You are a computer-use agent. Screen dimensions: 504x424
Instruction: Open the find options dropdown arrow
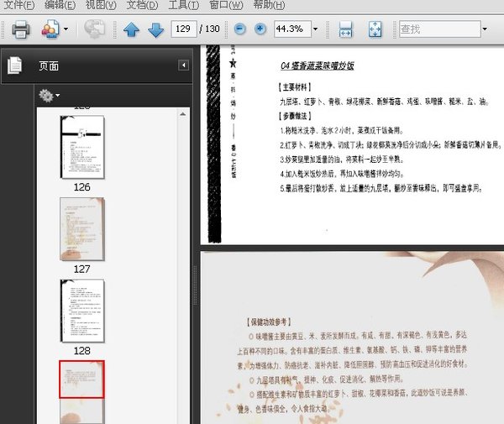[485, 29]
